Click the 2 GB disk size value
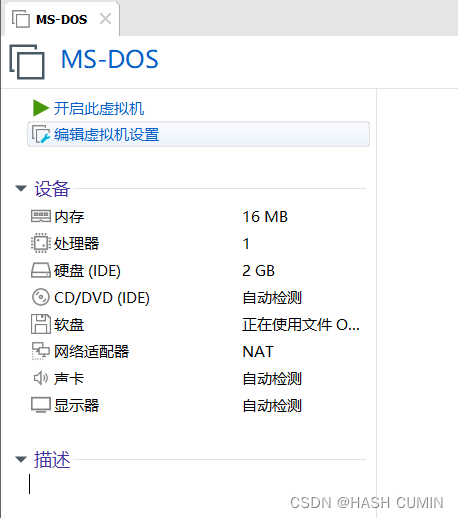The image size is (458, 518). point(258,271)
